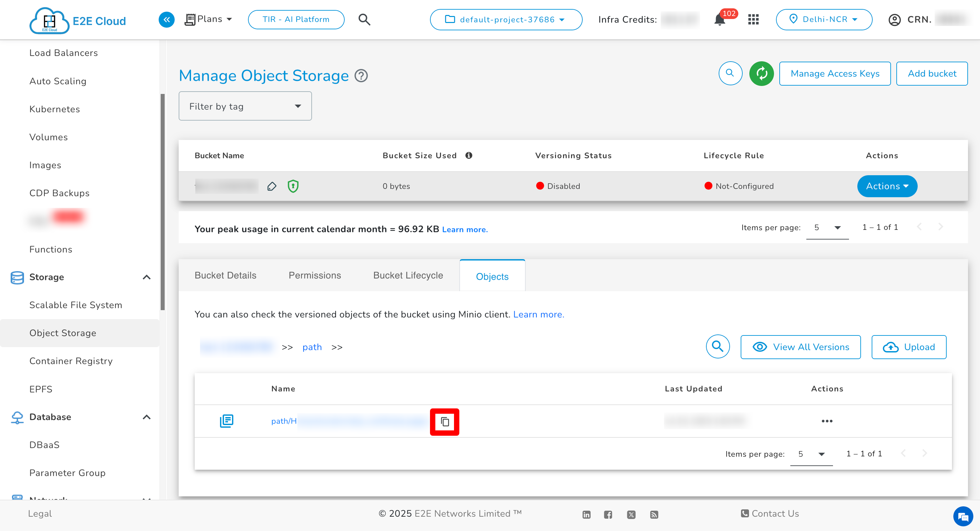Click Manage Access Keys button

(835, 73)
